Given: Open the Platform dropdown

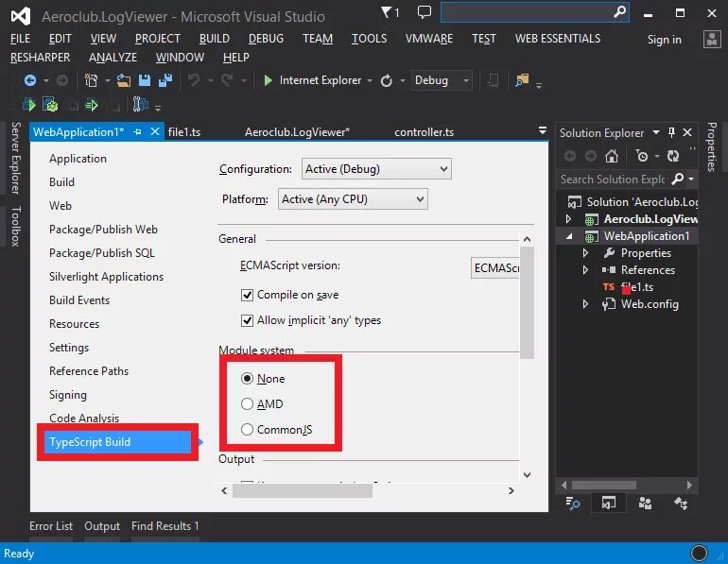Looking at the screenshot, I should click(353, 199).
